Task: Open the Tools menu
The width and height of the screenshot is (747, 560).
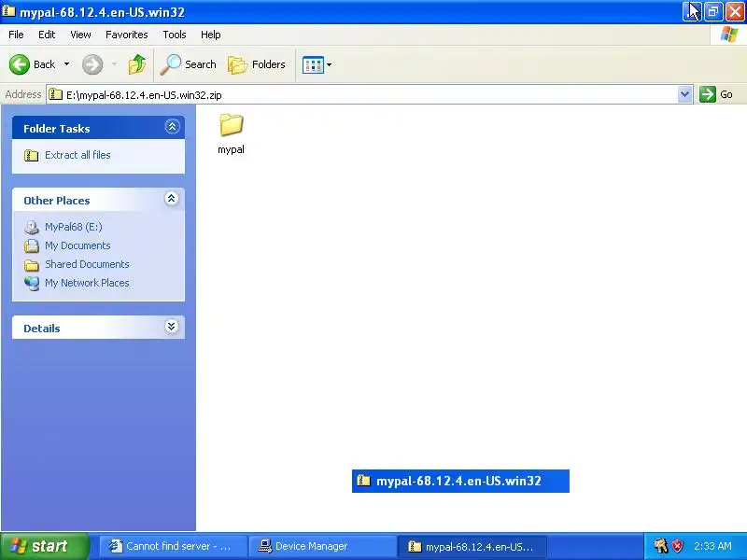Action: [x=175, y=35]
